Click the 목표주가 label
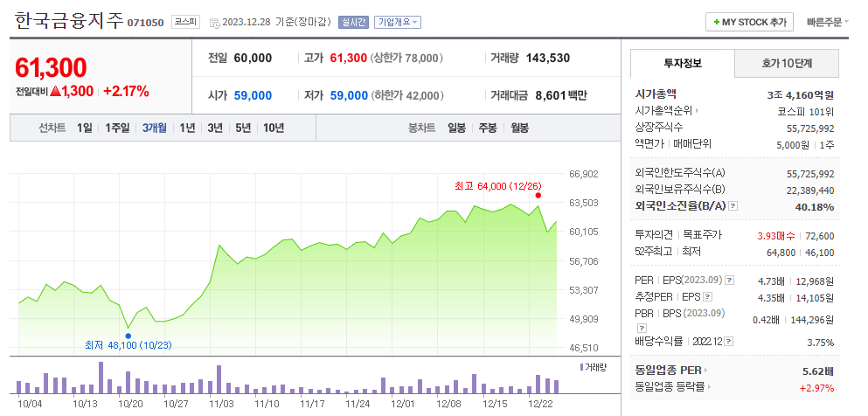Viewport: 868px width, 416px height. [x=703, y=235]
